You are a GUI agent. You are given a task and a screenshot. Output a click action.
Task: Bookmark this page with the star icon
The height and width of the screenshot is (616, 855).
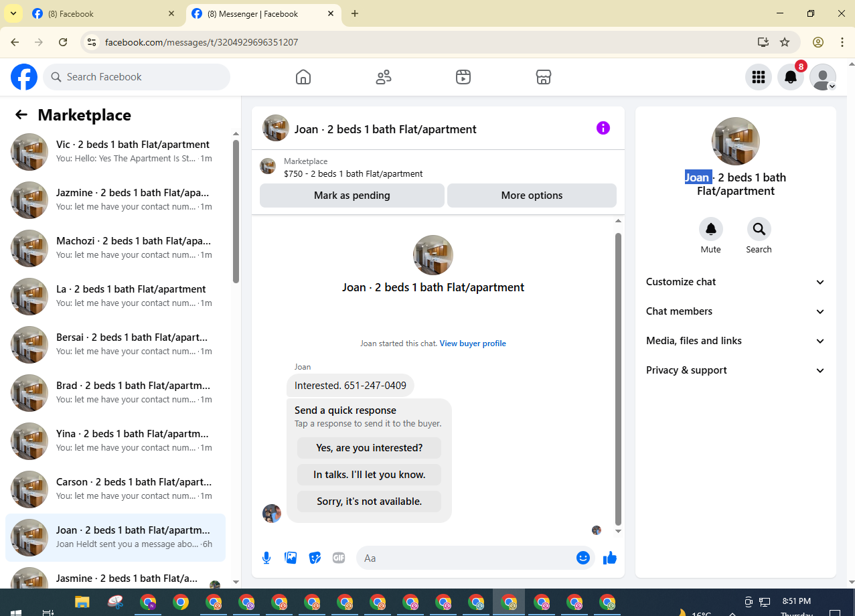(785, 42)
